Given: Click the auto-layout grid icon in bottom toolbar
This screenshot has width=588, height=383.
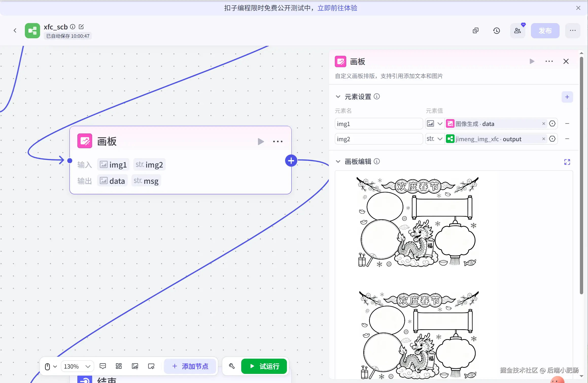Looking at the screenshot, I should (x=119, y=366).
